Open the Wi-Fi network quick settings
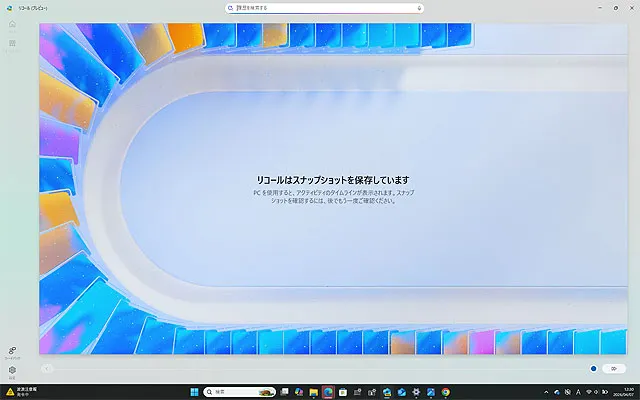This screenshot has width=640, height=400. tap(590, 392)
